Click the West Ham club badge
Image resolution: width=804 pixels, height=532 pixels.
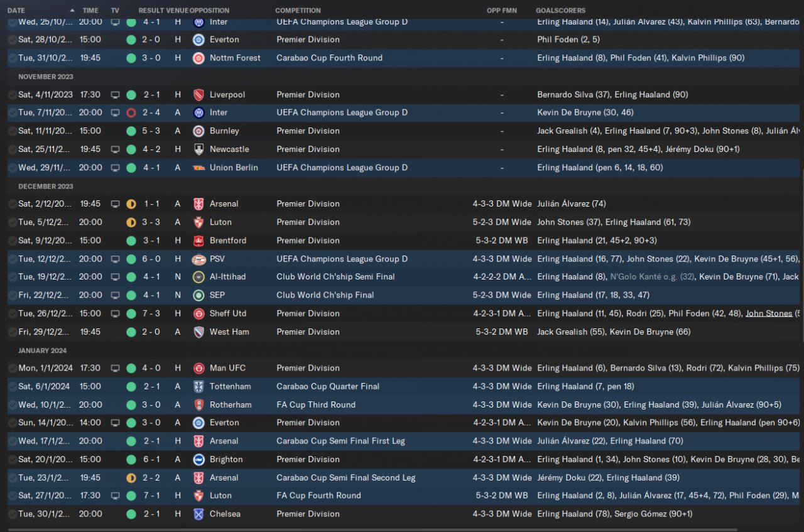point(198,332)
